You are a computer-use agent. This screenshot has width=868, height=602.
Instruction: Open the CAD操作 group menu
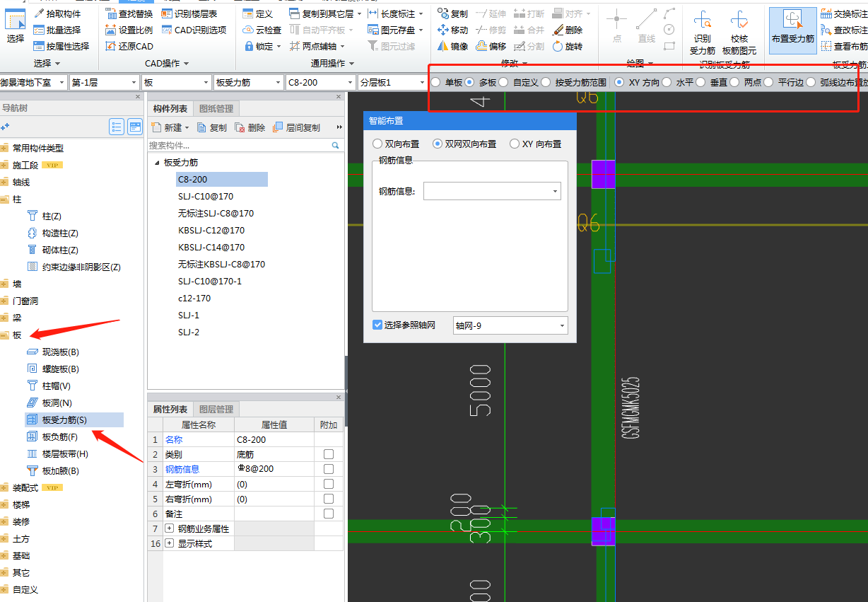pyautogui.click(x=167, y=64)
